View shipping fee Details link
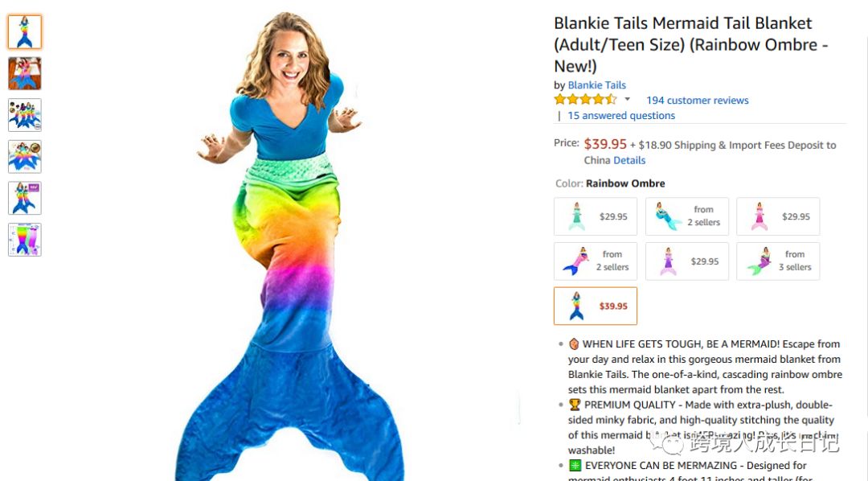This screenshot has width=868, height=481. pyautogui.click(x=629, y=160)
